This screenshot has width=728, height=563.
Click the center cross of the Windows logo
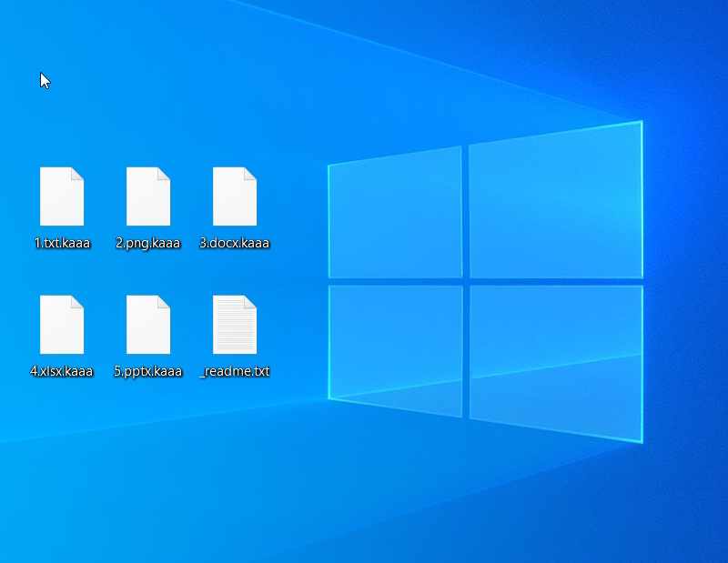[465, 282]
